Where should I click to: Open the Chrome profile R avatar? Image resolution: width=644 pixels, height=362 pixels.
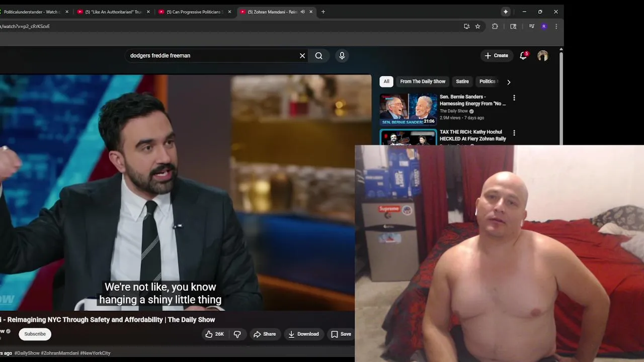click(x=544, y=27)
